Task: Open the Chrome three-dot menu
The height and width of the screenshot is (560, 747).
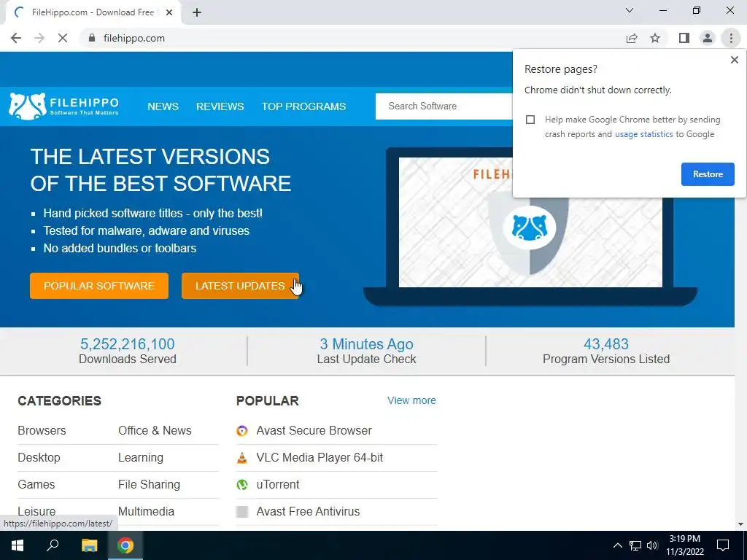Action: point(731,38)
